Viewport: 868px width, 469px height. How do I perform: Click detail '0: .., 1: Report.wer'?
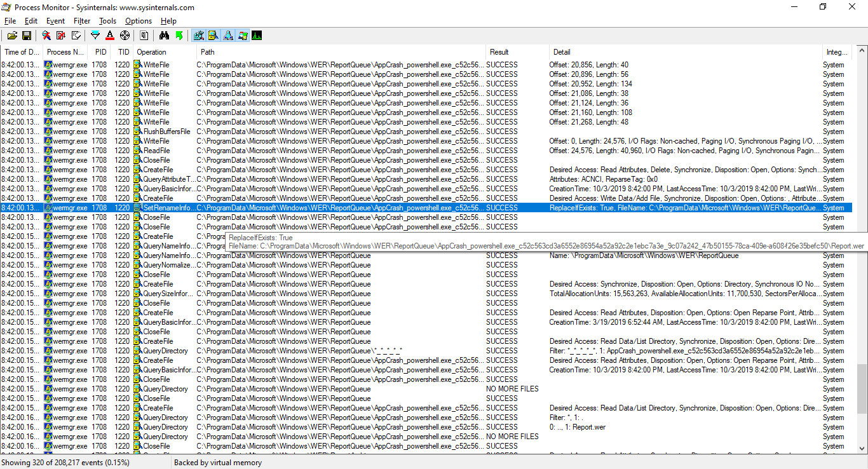pos(578,427)
